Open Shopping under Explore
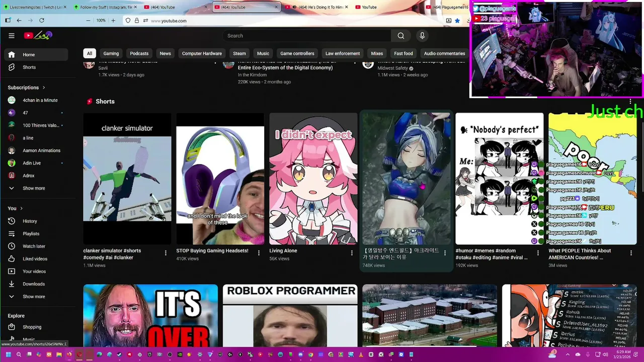This screenshot has width=644, height=362. tap(36, 327)
